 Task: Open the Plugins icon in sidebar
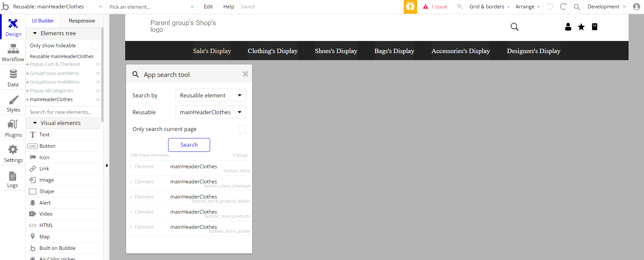point(13,124)
